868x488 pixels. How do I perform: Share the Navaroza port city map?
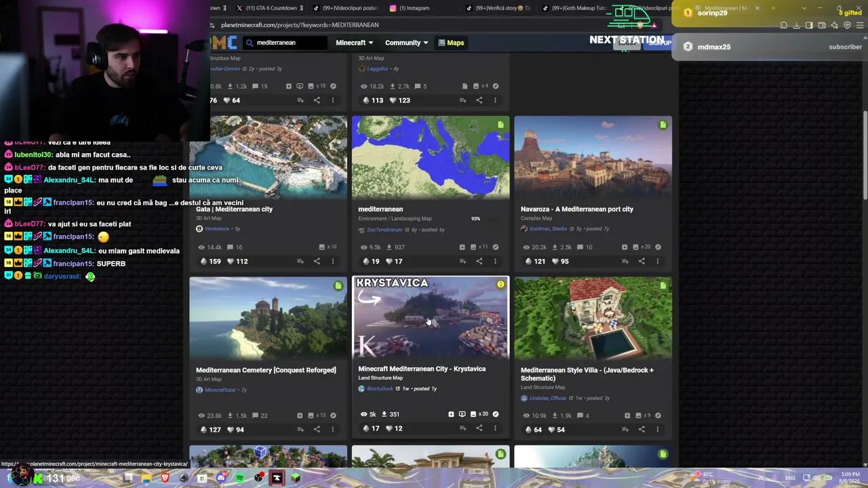[x=642, y=261]
